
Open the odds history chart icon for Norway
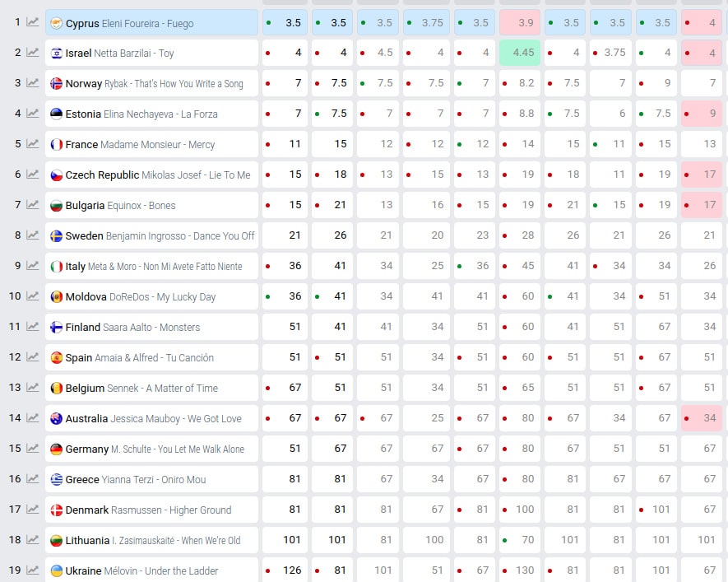33,83
